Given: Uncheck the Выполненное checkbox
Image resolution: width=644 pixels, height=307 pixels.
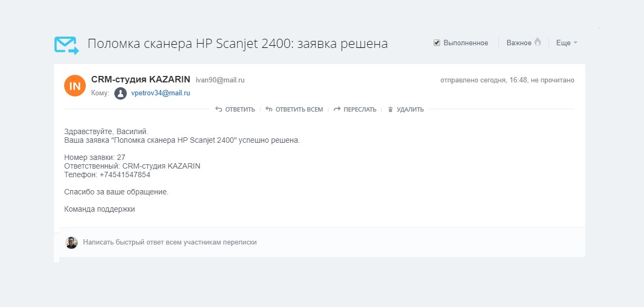Looking at the screenshot, I should (437, 43).
